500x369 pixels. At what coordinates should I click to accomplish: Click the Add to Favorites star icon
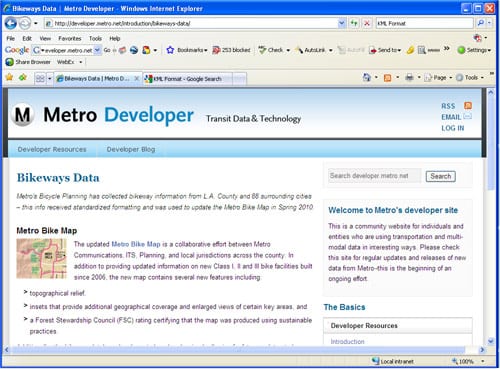pyautogui.click(x=23, y=78)
